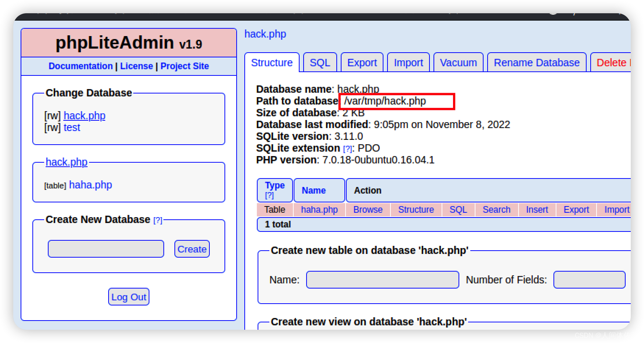Open the License link
644x343 pixels.
pyautogui.click(x=137, y=66)
